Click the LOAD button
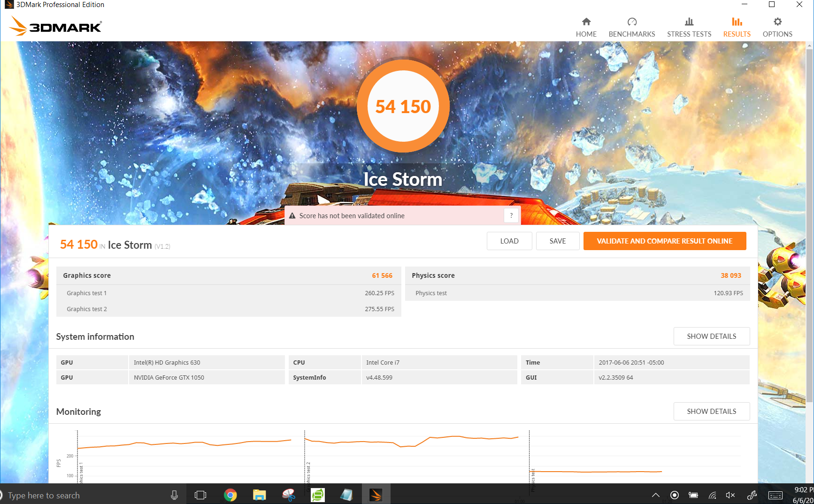This screenshot has height=504, width=814. [x=509, y=241]
